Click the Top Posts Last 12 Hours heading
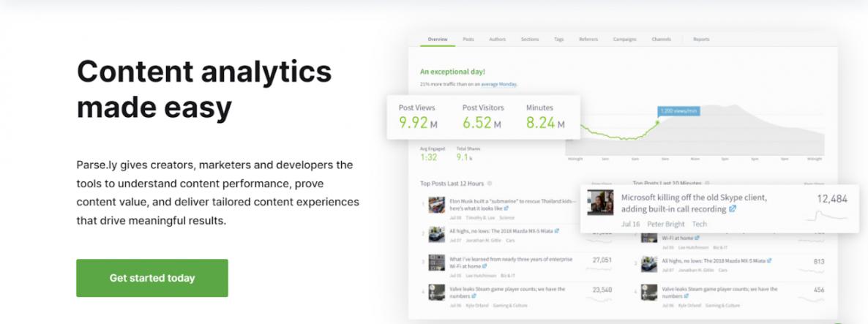 tap(452, 184)
